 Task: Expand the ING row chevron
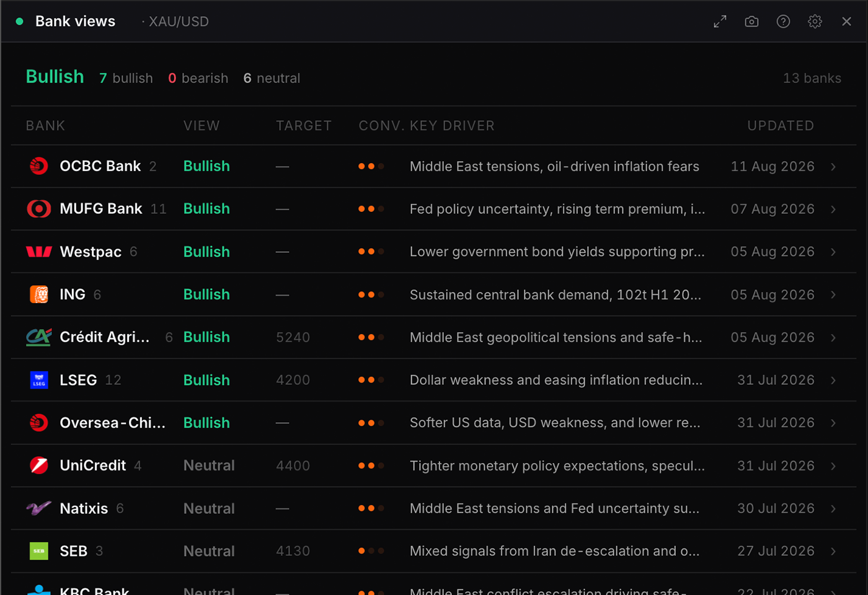(833, 295)
